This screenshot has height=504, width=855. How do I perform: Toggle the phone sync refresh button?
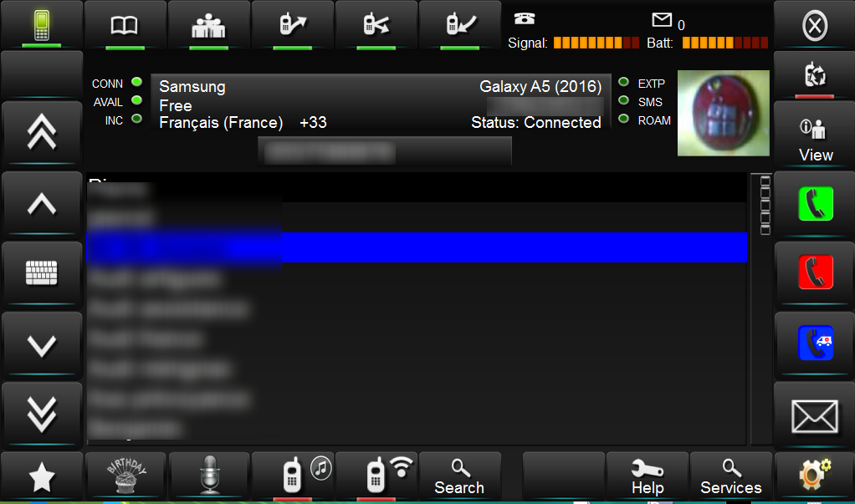[815, 75]
